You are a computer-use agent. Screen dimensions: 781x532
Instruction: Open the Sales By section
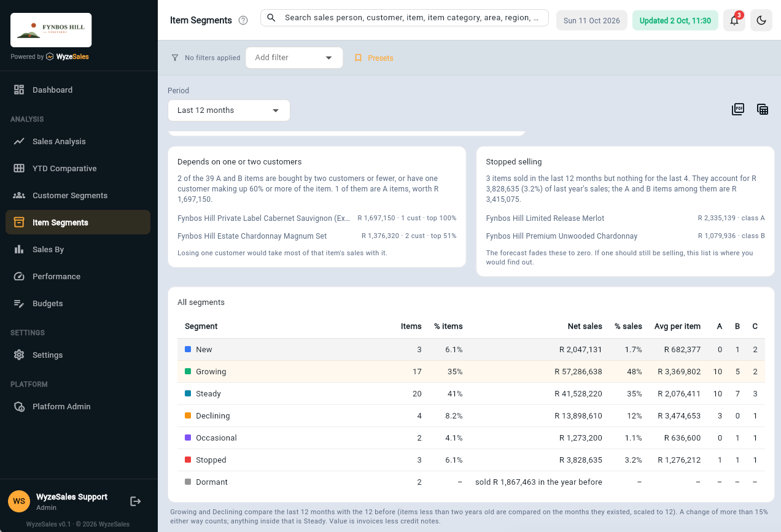pyautogui.click(x=78, y=249)
